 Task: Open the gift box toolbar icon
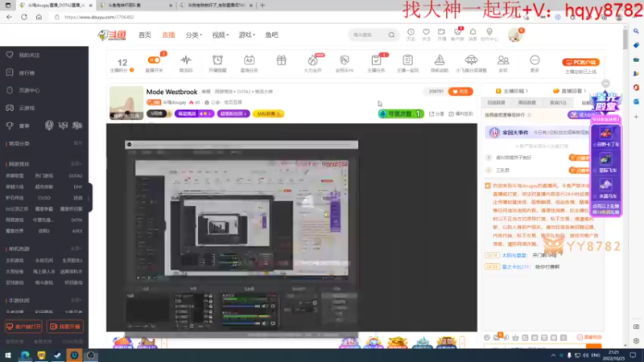tap(281, 61)
